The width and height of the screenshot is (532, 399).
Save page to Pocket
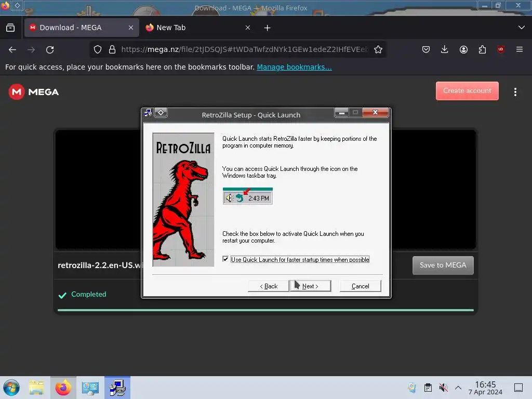(426, 49)
